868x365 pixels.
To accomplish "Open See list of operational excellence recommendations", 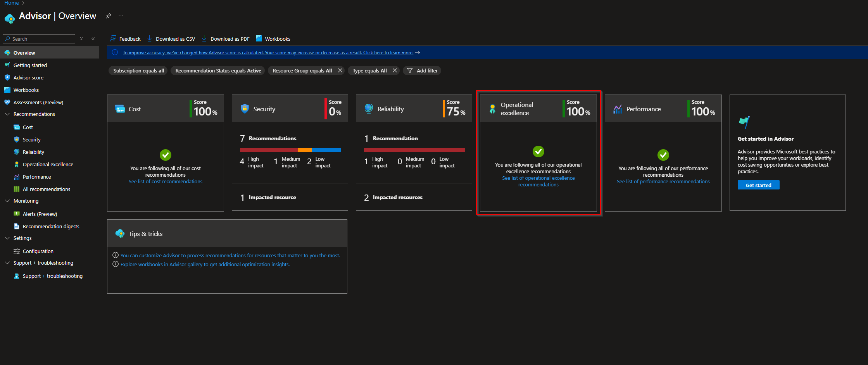I will click(538, 181).
